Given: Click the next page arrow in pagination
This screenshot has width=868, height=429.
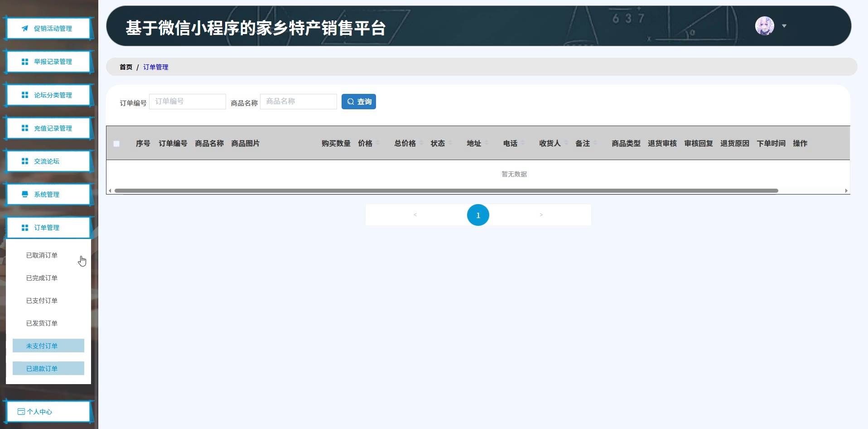Looking at the screenshot, I should (541, 215).
